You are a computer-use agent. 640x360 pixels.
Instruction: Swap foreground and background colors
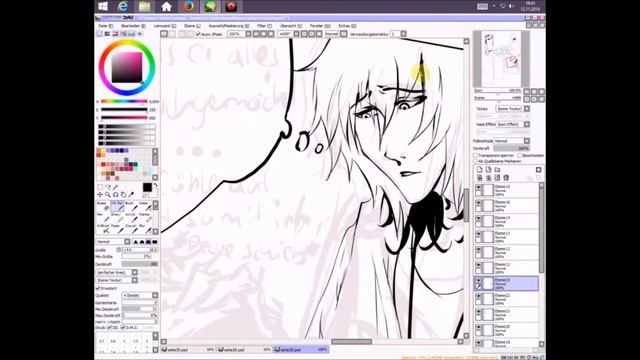tap(156, 186)
